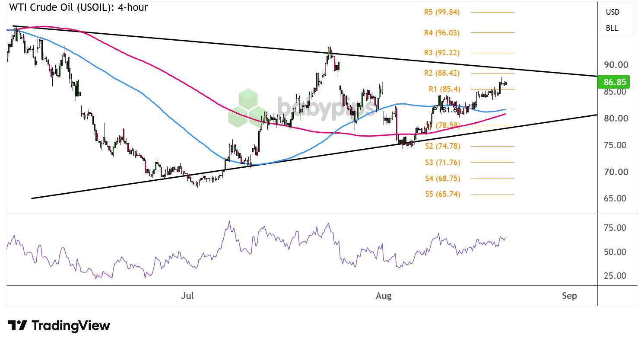Select the S5 (65.74) support label

pyautogui.click(x=443, y=194)
